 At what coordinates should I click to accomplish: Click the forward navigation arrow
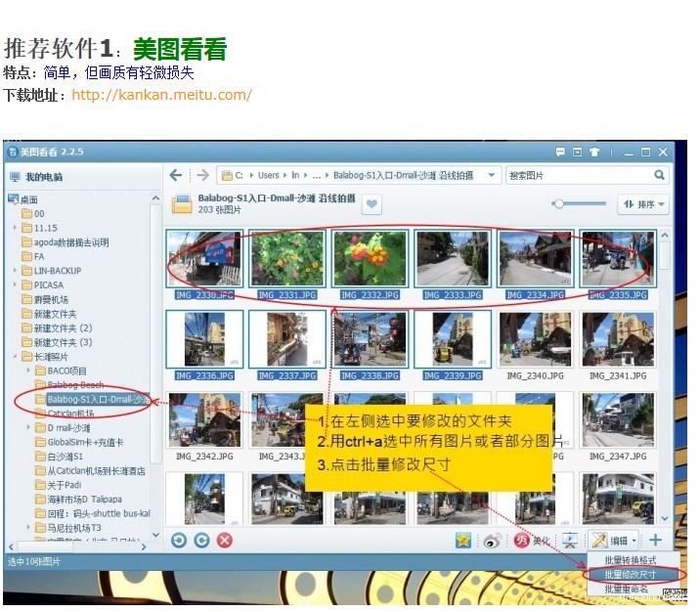[x=202, y=175]
